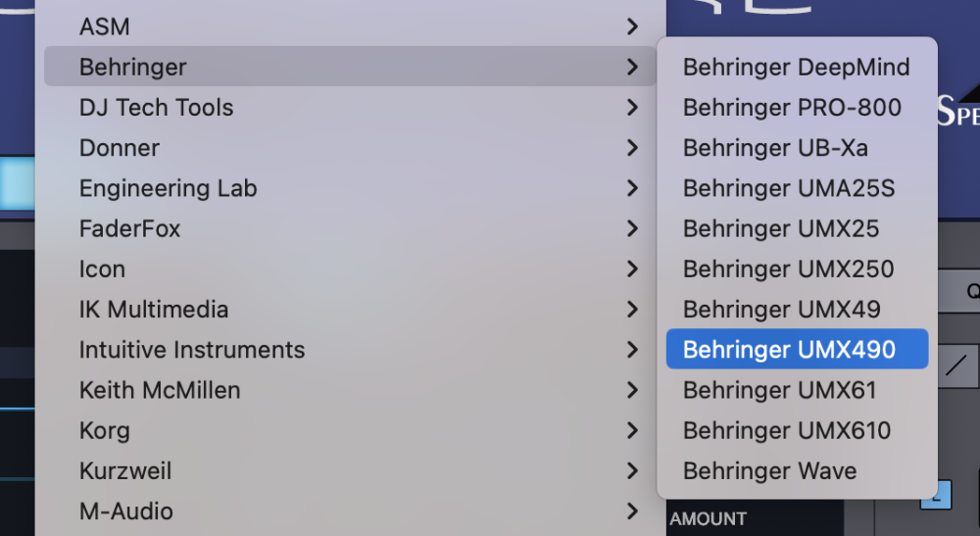
Task: Open the Donner manufacturer menu
Action: point(120,148)
